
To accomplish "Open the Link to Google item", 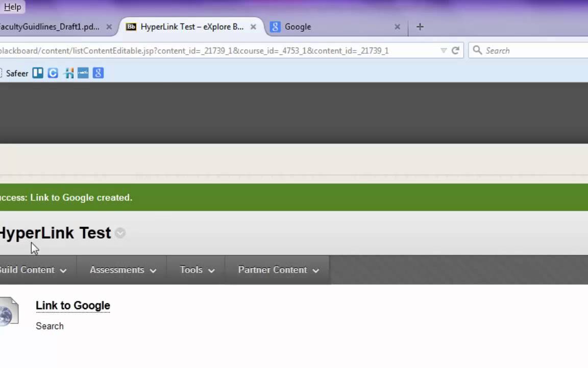I will tap(73, 306).
